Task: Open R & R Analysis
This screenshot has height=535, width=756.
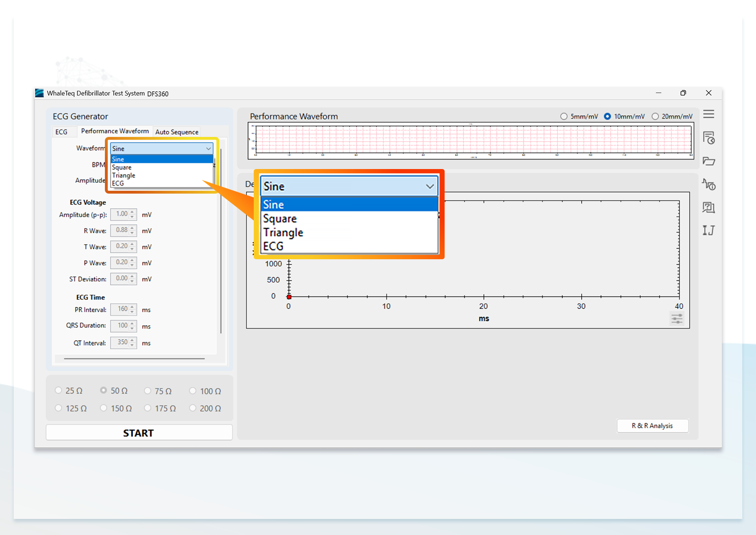Action: pos(652,425)
